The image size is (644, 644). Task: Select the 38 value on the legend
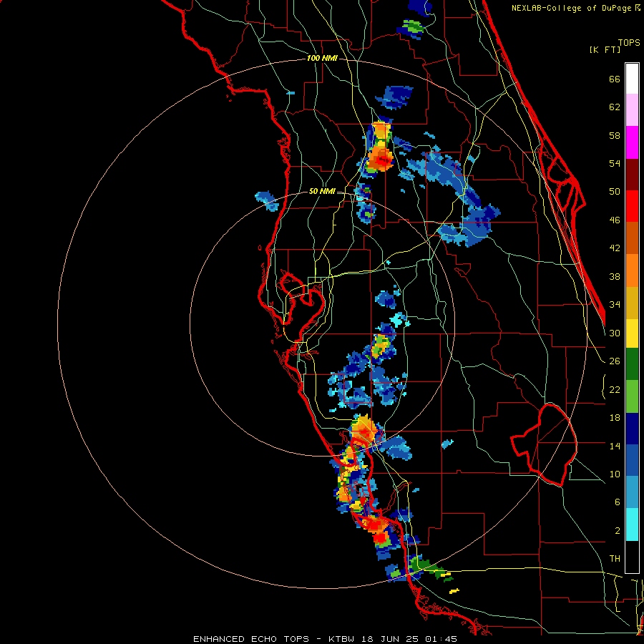615,277
